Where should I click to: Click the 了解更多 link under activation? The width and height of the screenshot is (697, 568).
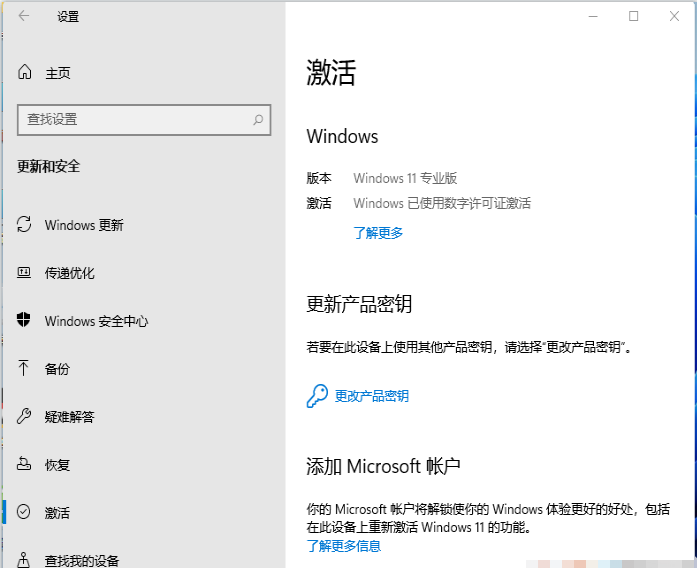click(378, 233)
